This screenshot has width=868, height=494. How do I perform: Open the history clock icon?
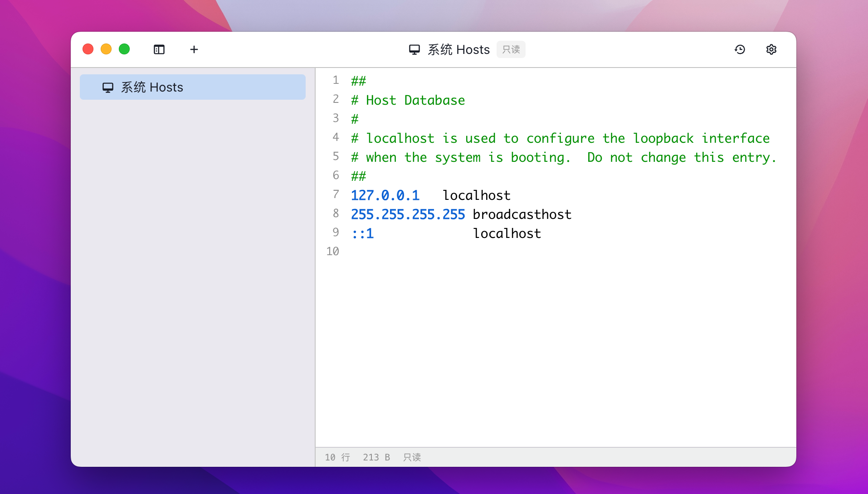click(740, 49)
